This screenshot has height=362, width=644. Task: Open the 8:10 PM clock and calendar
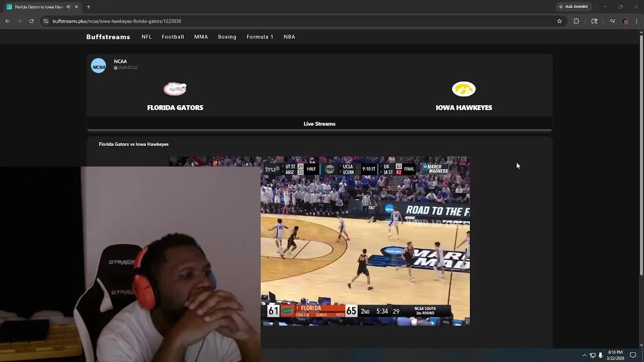[x=615, y=355]
